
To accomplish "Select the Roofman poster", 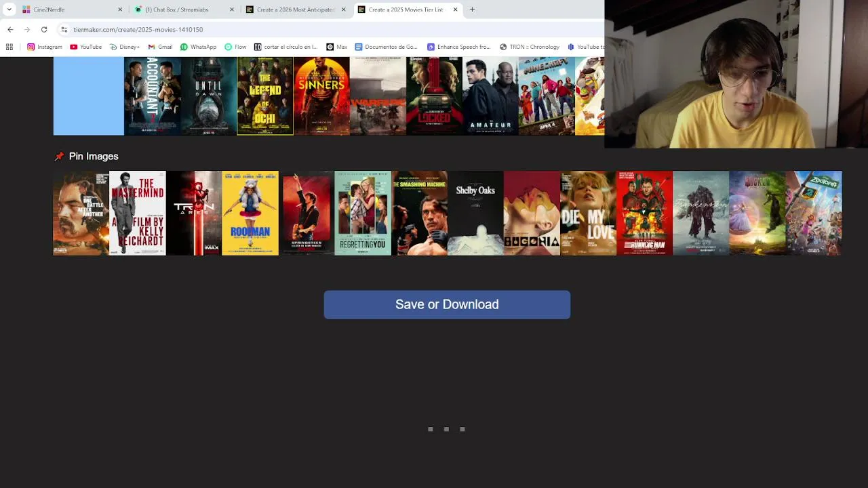I will pos(250,213).
